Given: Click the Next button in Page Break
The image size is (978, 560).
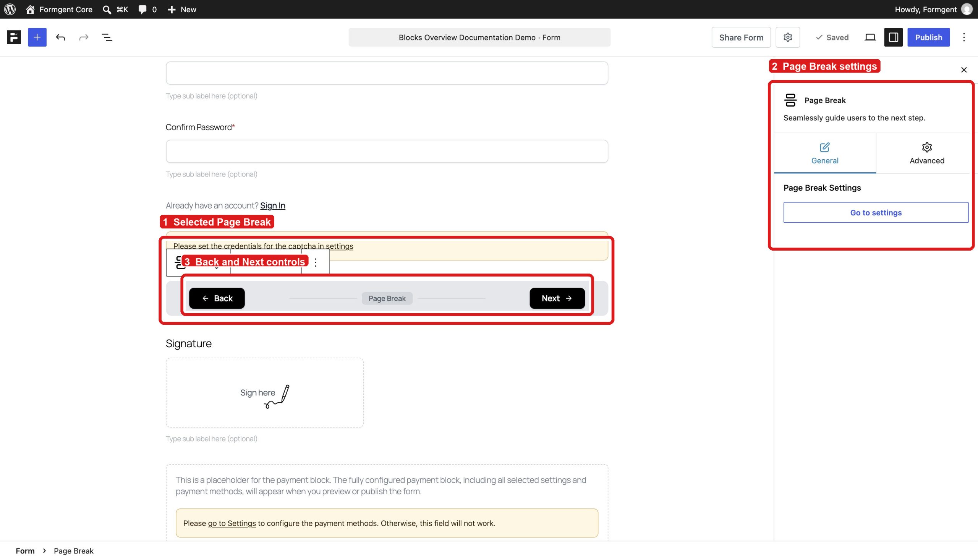Looking at the screenshot, I should click(x=557, y=298).
